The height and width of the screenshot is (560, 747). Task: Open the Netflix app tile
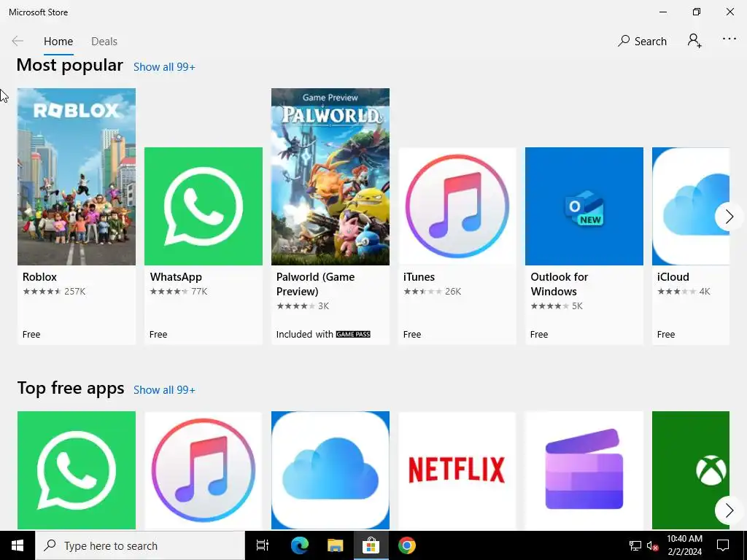tap(457, 470)
